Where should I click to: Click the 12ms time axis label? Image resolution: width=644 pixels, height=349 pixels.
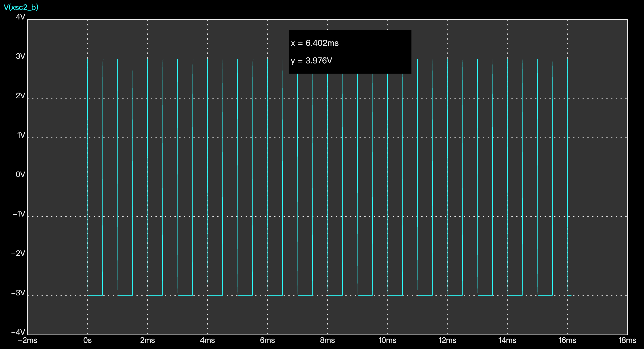pos(447,340)
